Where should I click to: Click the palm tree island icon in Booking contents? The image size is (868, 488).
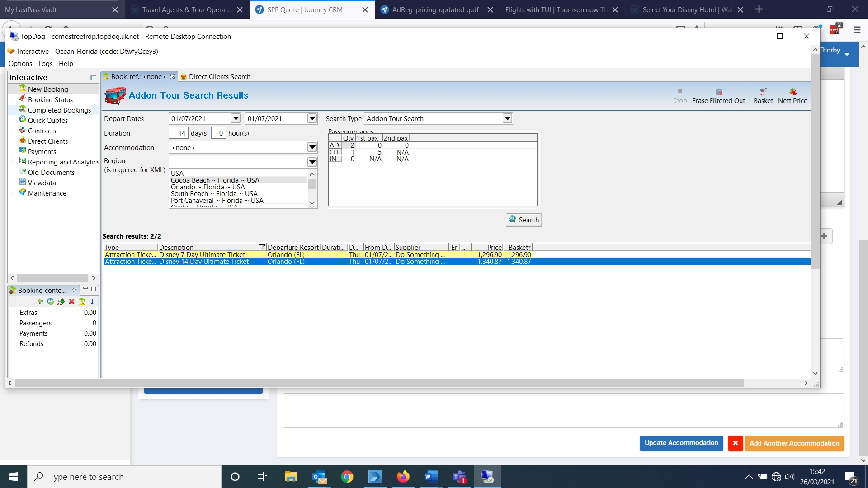[82, 301]
